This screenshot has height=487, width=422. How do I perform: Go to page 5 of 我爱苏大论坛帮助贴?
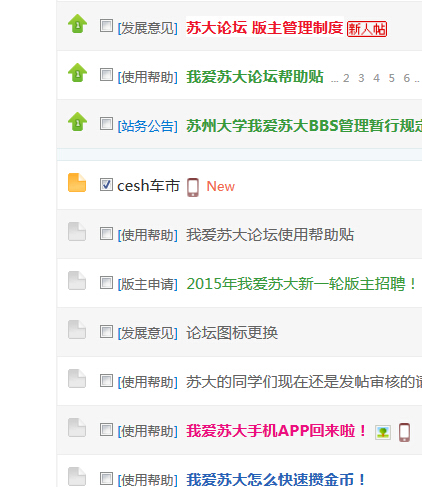(391, 78)
